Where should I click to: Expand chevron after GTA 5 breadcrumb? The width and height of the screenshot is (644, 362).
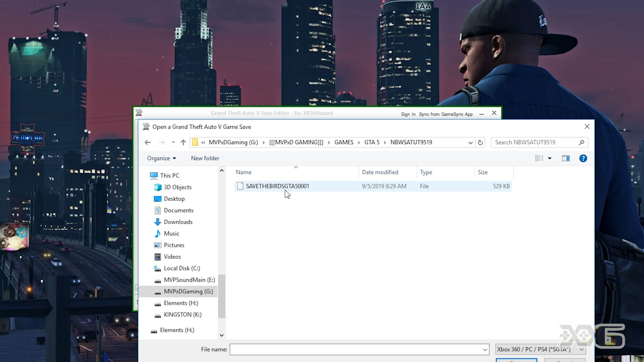[x=385, y=142]
